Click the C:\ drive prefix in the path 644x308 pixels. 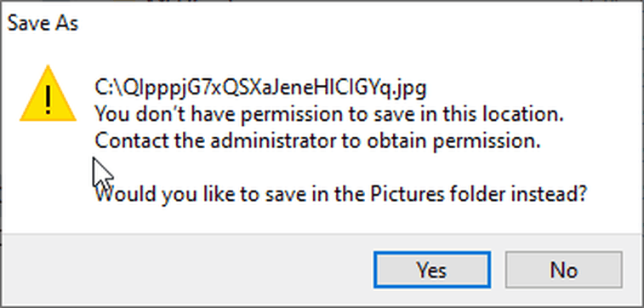point(108,88)
